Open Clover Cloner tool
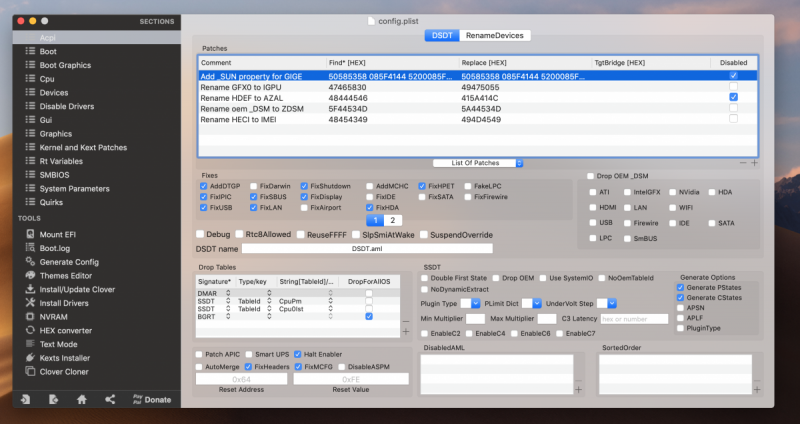 (66, 372)
